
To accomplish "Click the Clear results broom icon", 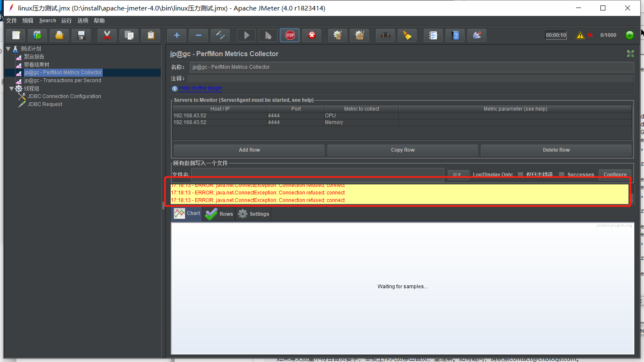I will point(338,35).
